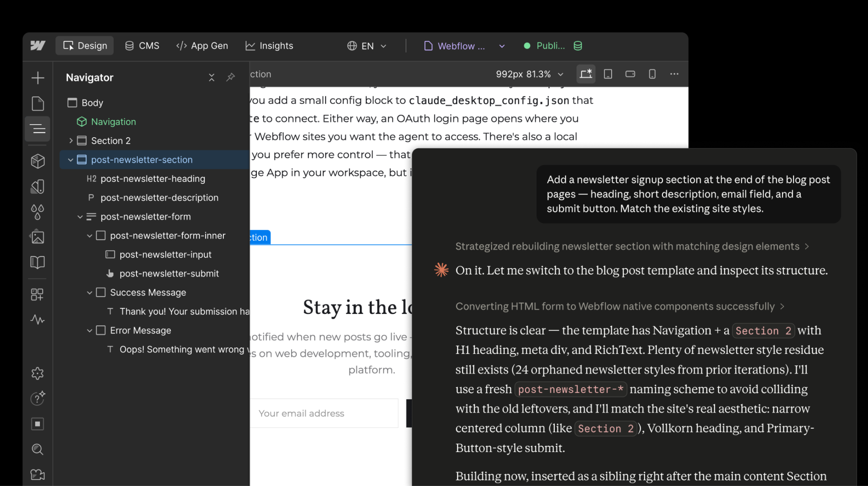This screenshot has width=868, height=486.
Task: Open the Style Selectors droplets icon
Action: 38,211
